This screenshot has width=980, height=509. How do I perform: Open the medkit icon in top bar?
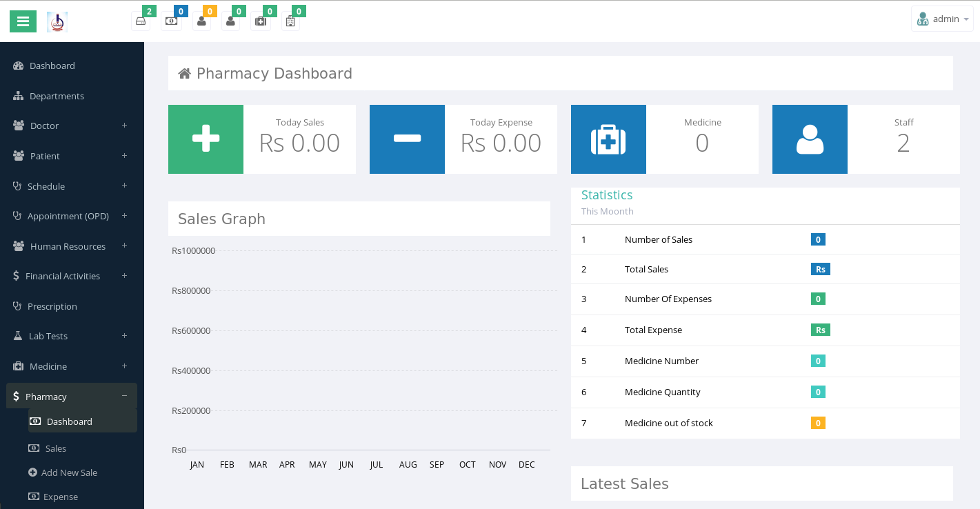pos(261,21)
